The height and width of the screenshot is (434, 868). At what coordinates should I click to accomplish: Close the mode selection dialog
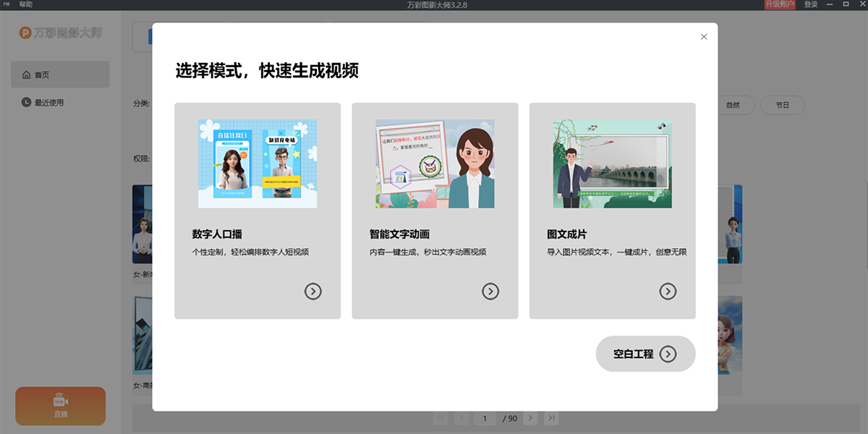[x=704, y=37]
